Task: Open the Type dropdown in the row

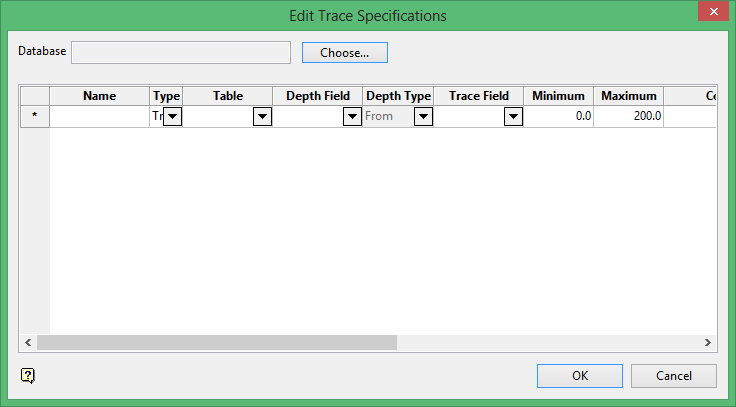Action: click(172, 117)
